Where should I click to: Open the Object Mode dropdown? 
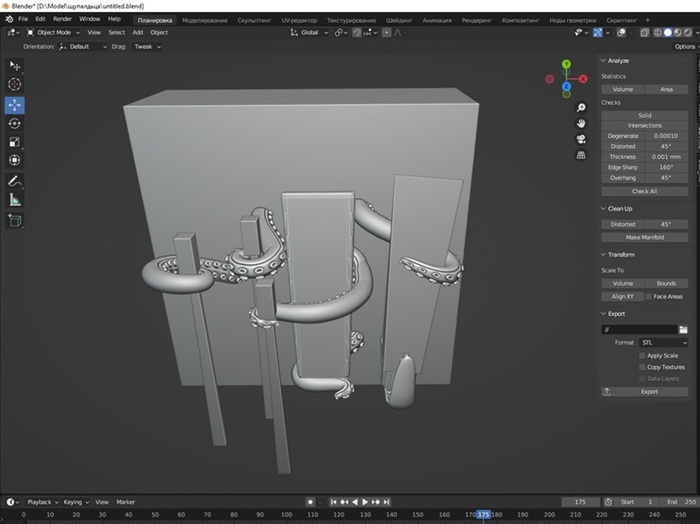[x=52, y=32]
